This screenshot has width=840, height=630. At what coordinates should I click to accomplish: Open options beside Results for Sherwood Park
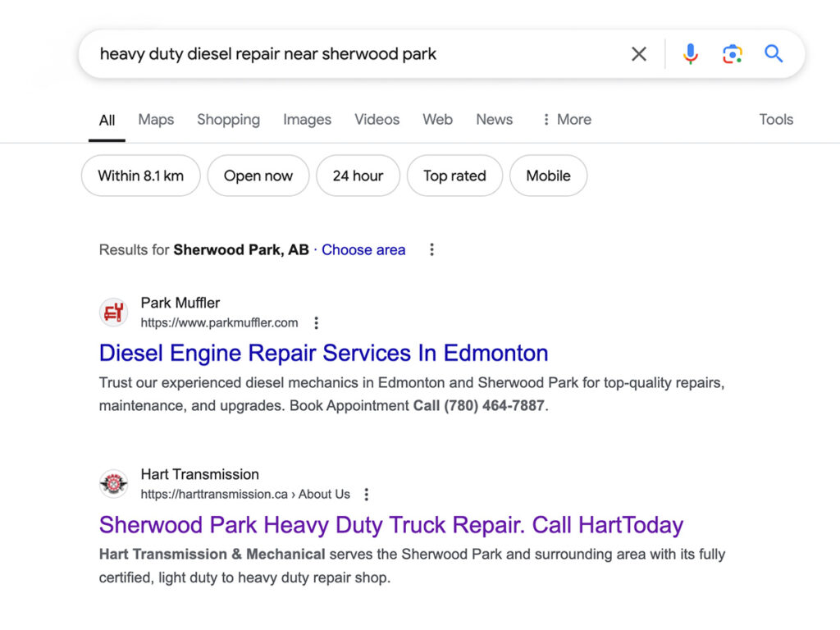(x=431, y=249)
